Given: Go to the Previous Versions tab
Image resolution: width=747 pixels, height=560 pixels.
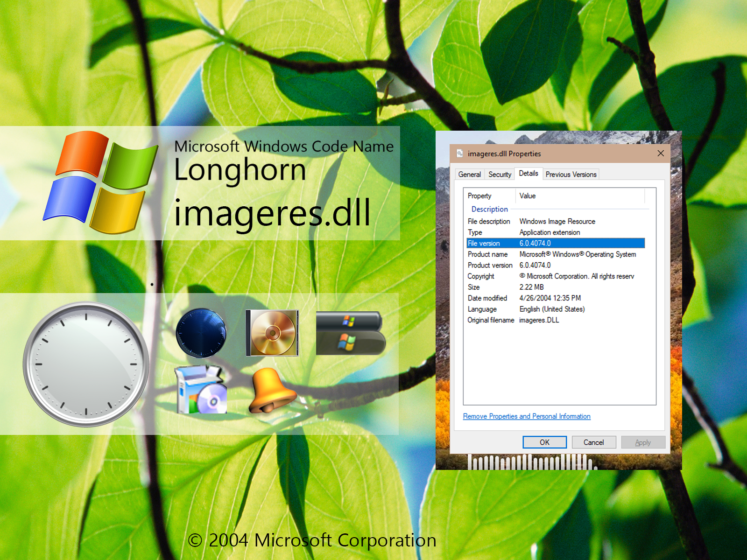Looking at the screenshot, I should point(571,175).
